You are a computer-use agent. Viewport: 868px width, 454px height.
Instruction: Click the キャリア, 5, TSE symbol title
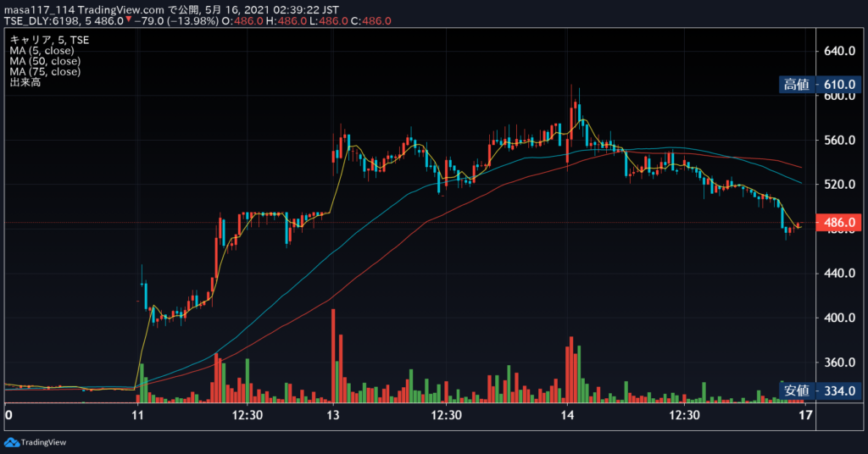click(x=49, y=40)
